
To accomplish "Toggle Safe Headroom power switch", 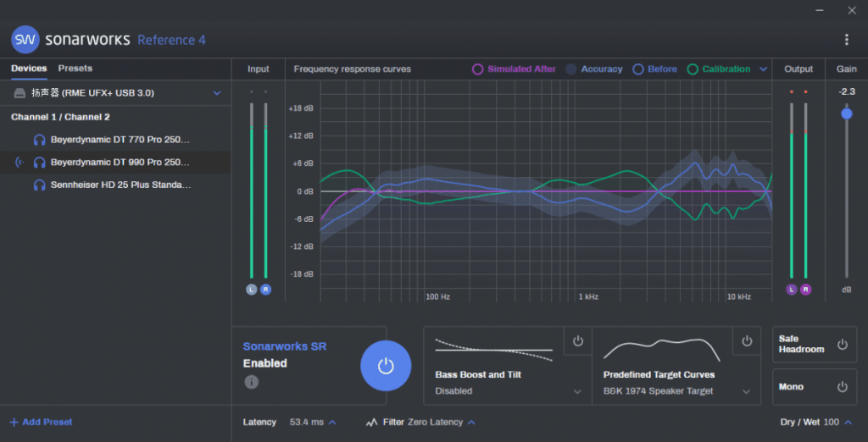I will coord(843,345).
